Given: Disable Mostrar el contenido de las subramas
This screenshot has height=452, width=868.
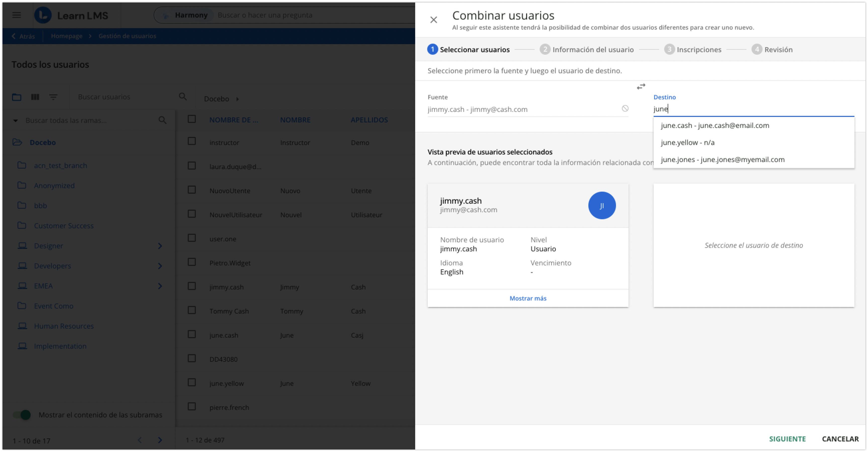Looking at the screenshot, I should [21, 415].
